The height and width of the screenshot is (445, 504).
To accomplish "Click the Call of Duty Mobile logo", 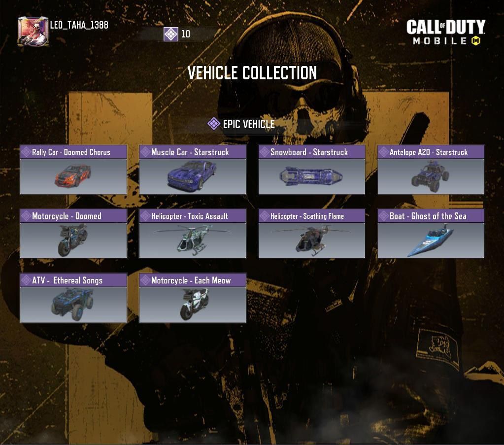I will [445, 32].
